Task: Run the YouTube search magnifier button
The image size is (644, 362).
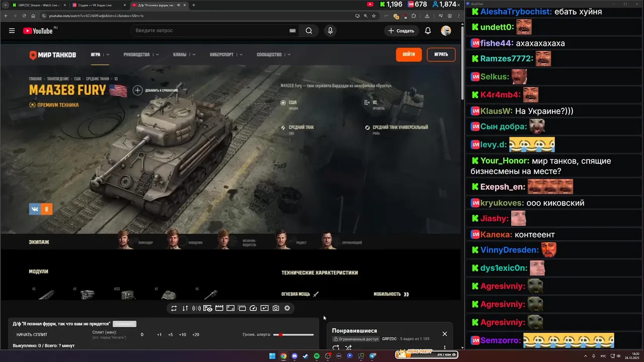Action: coord(309,31)
